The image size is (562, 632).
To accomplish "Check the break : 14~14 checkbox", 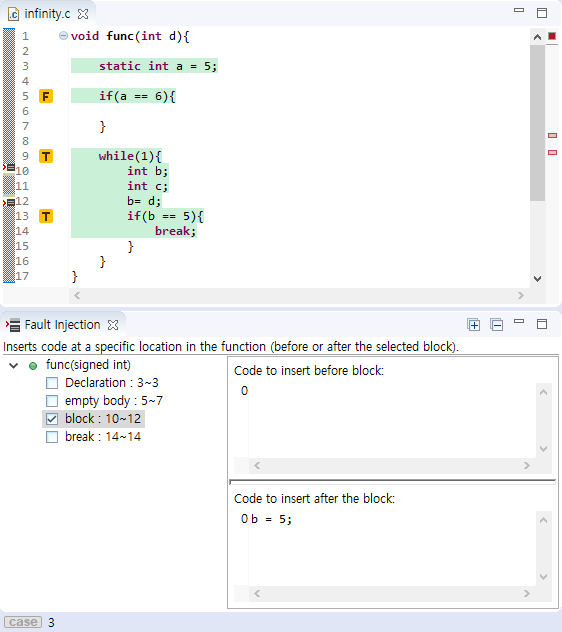I will click(52, 437).
